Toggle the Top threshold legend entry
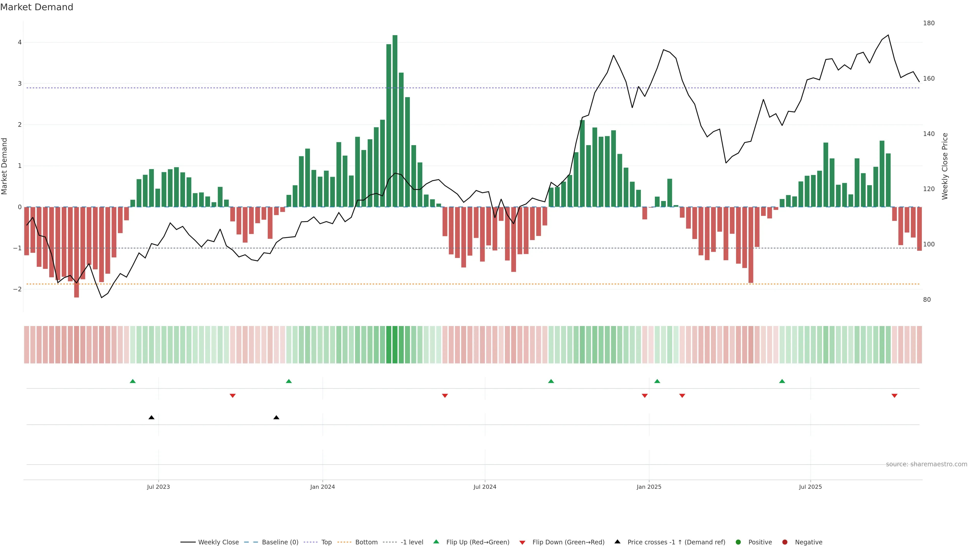This screenshot has width=980, height=551. (x=326, y=542)
